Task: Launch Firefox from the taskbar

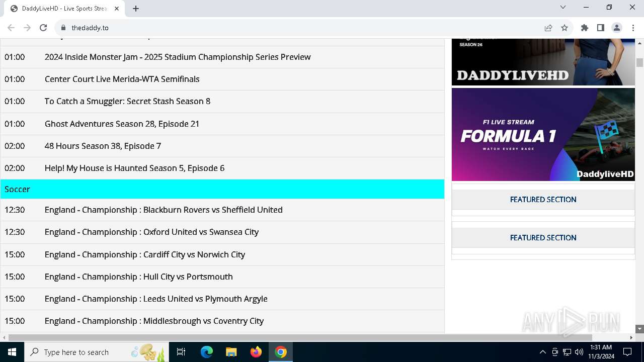Action: pyautogui.click(x=256, y=352)
